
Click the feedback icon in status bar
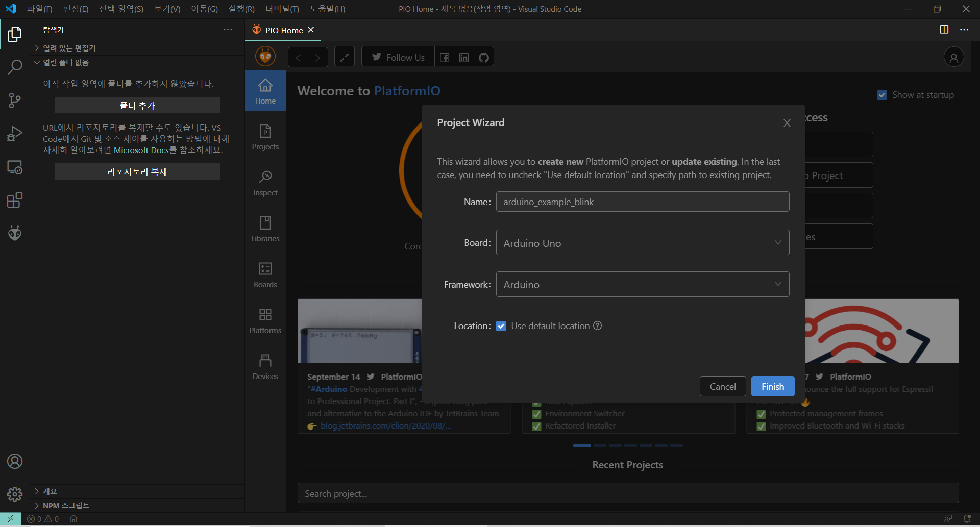(x=948, y=519)
